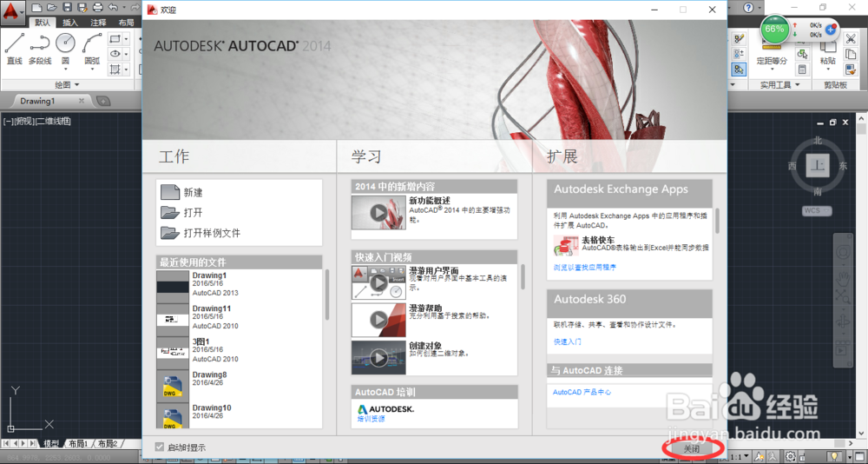Select the Circle (圆) tool
Viewport: 868px width, 464px height.
point(65,47)
